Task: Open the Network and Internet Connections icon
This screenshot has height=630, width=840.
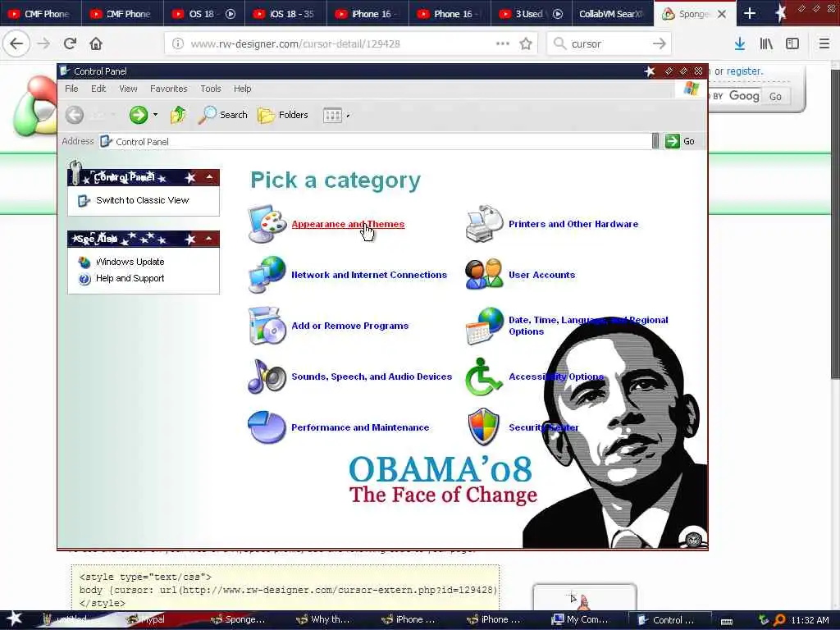Action: 267,274
